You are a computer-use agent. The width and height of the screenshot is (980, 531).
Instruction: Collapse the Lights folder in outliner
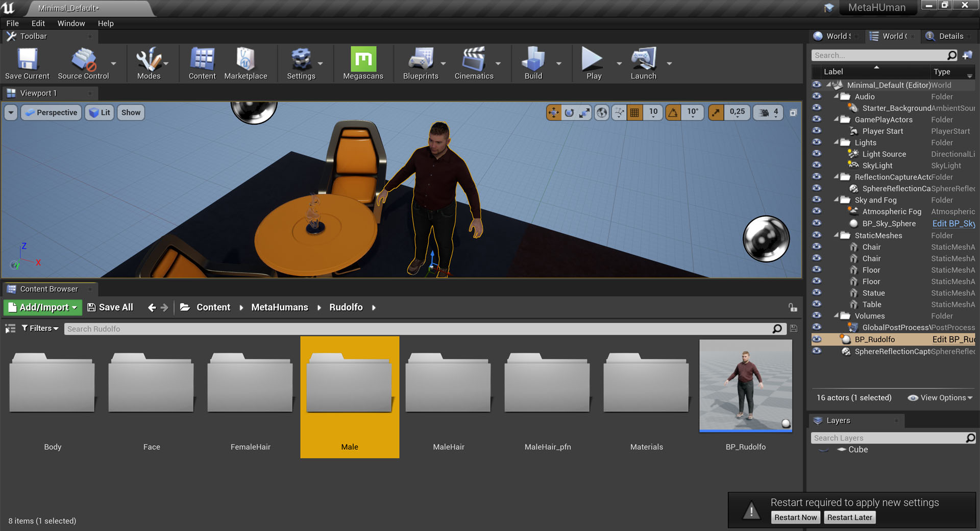(836, 142)
